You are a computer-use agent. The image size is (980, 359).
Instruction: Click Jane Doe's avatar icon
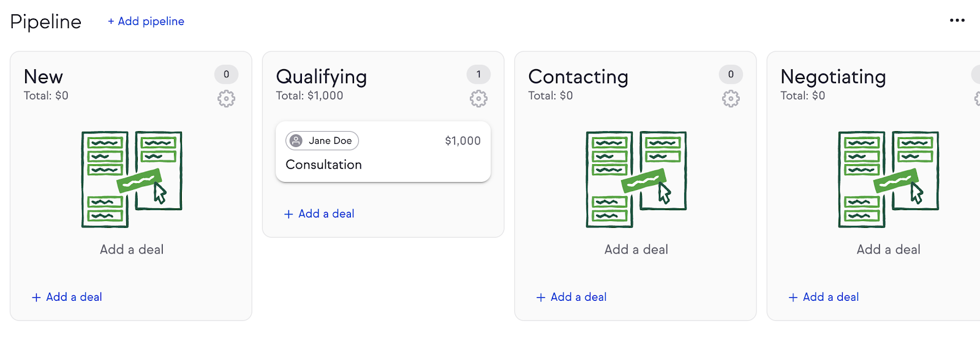[296, 141]
